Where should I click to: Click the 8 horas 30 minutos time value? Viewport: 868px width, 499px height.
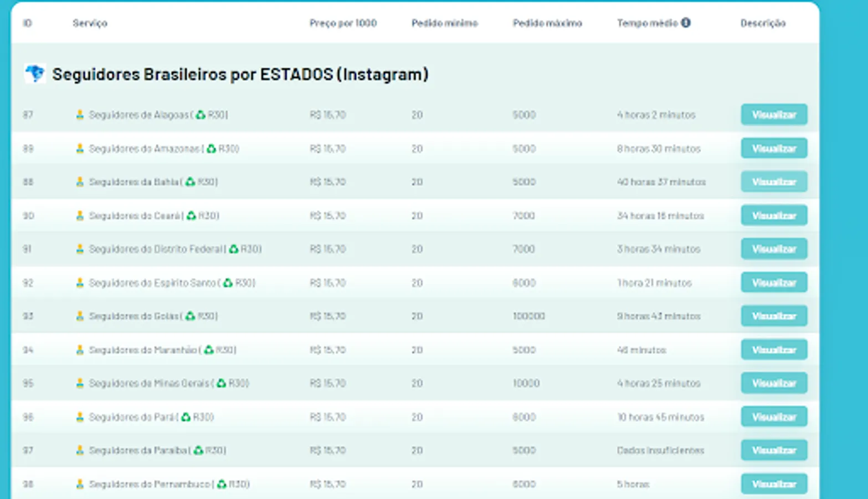pos(659,149)
